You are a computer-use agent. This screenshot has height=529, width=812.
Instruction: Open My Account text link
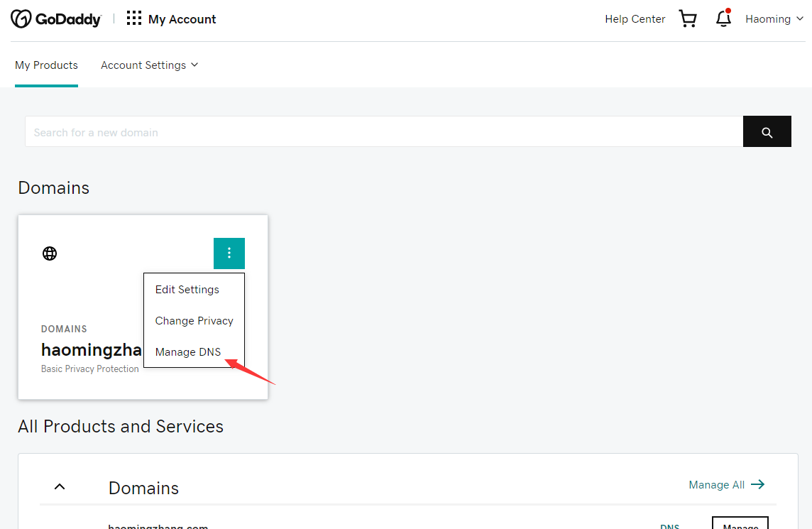point(182,19)
